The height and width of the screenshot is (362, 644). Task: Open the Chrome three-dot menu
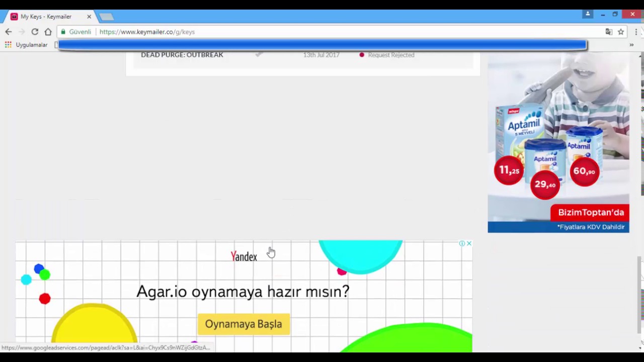(x=636, y=32)
